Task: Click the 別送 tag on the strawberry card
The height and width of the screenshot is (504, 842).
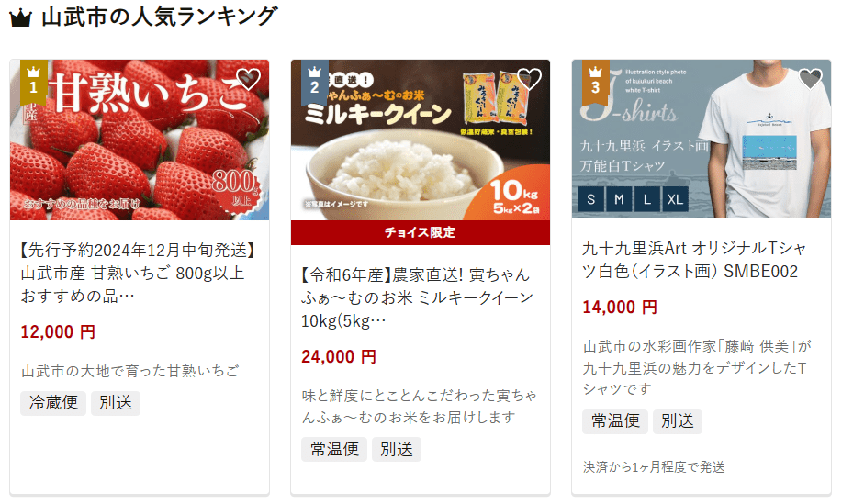Action: [x=116, y=402]
